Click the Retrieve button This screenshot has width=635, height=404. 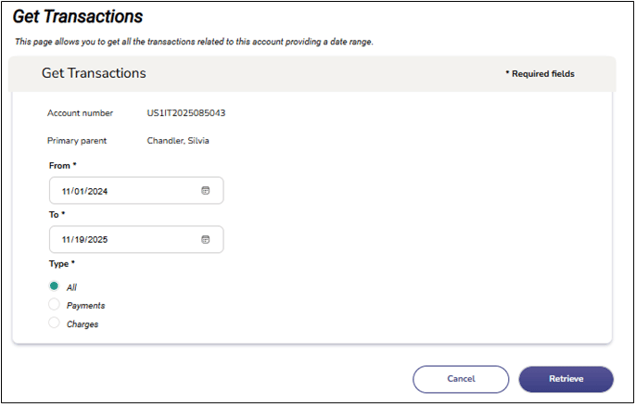click(x=565, y=379)
